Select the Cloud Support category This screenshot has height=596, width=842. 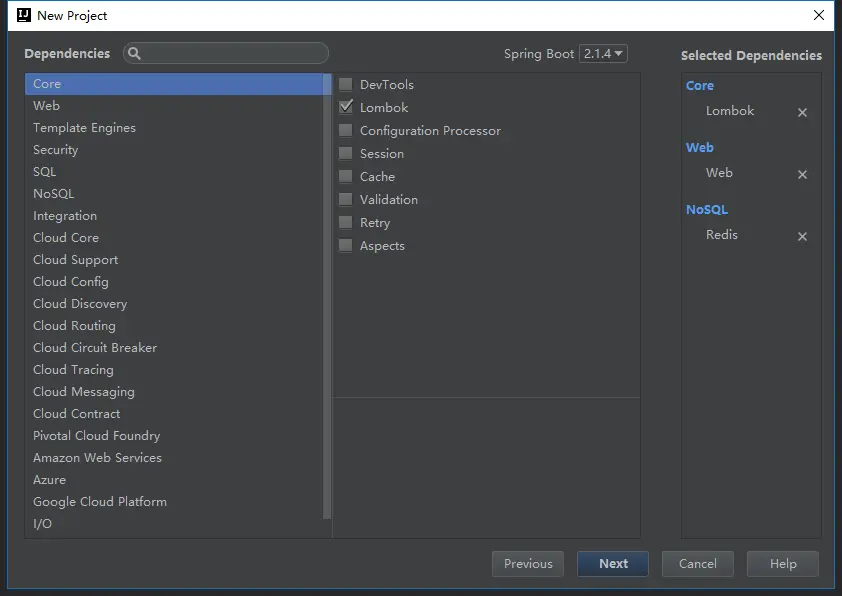[x=174, y=260]
